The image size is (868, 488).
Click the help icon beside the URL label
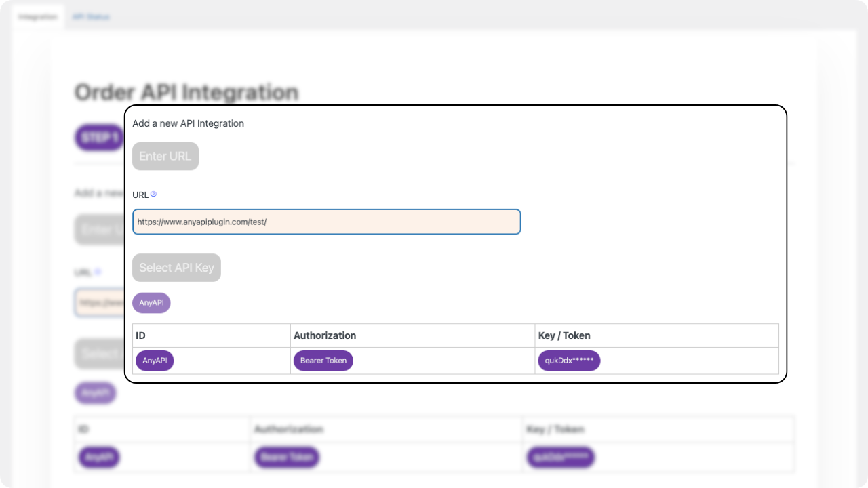click(154, 194)
